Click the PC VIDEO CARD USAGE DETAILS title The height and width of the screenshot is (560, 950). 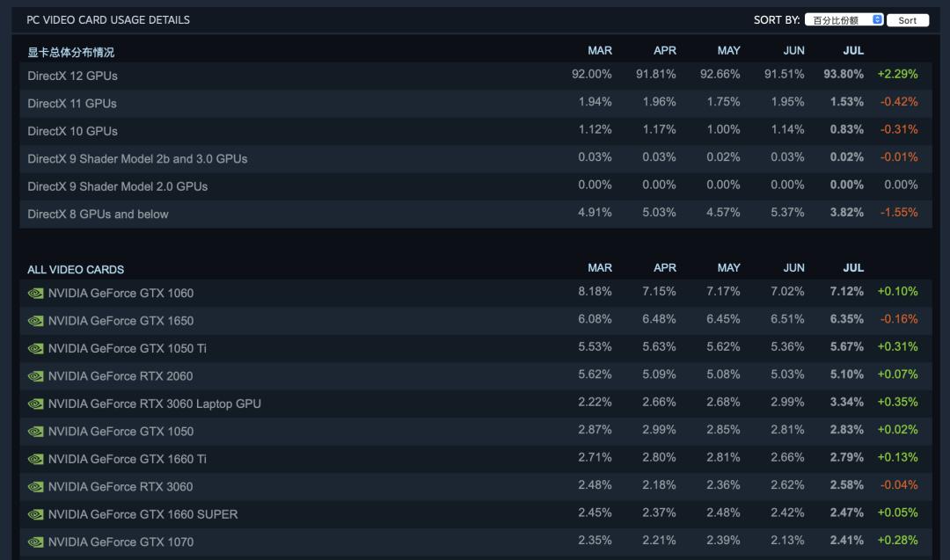108,19
